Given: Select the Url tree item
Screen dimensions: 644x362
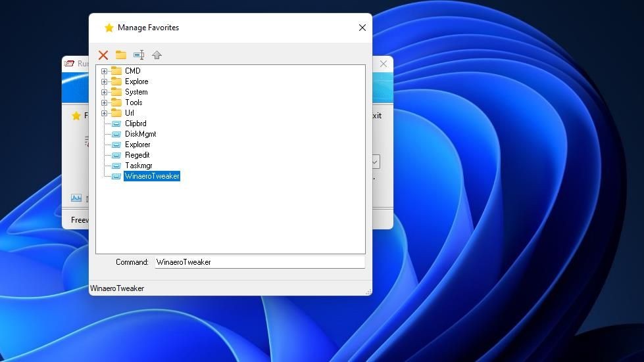Looking at the screenshot, I should pos(130,113).
